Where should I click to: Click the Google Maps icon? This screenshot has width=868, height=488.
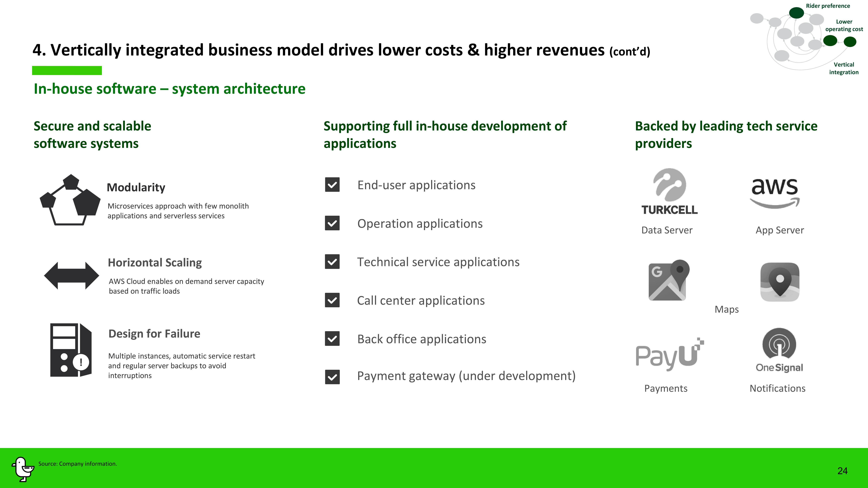[669, 280]
